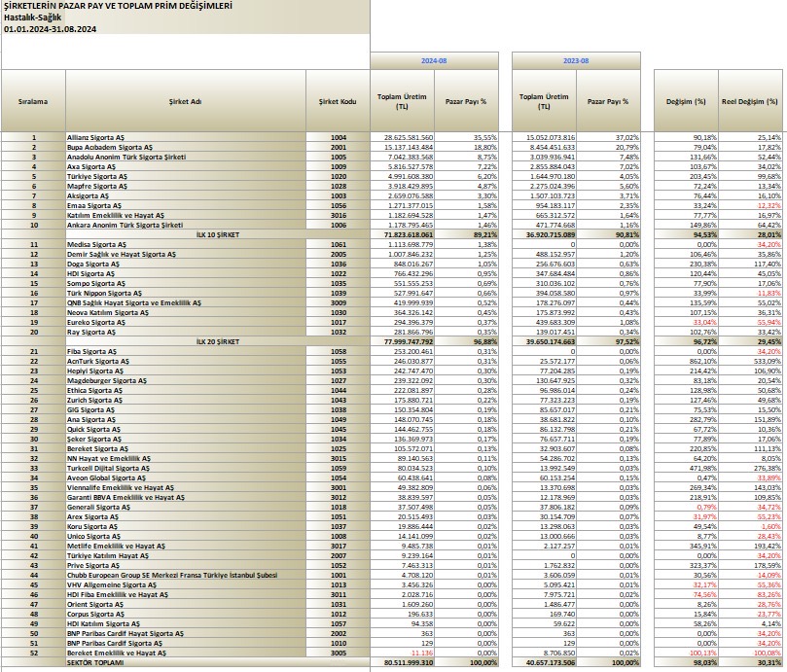Click the title 'ŞİRKETLERİN PAZAR PAY VE TOPLAM PRİM DEĞİŞİMLERİ'

(118, 7)
